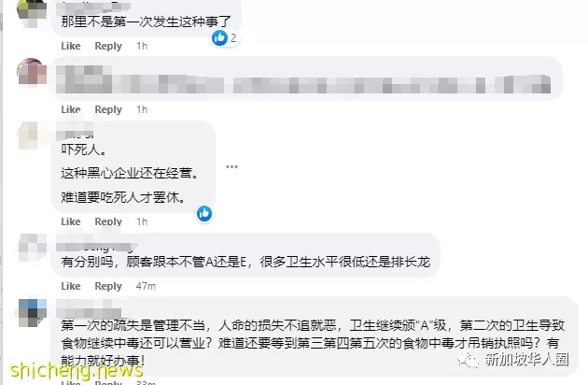Like the 顾客跟本不管A还是E comment
The image size is (588, 385).
(71, 286)
